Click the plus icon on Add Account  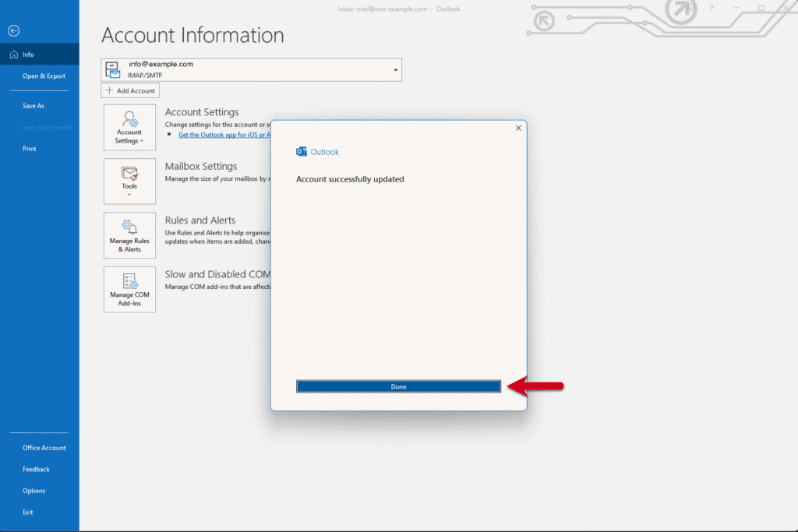(x=109, y=90)
